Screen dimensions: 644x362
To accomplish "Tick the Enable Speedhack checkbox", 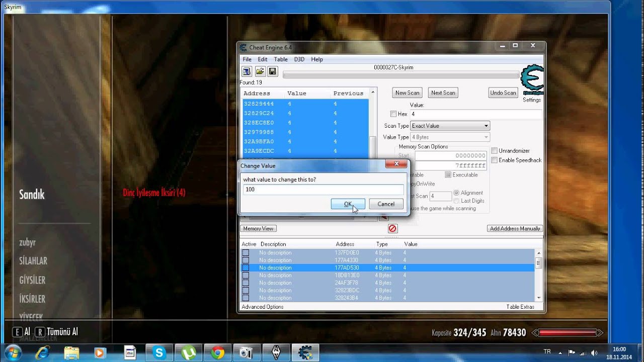I will pyautogui.click(x=494, y=160).
